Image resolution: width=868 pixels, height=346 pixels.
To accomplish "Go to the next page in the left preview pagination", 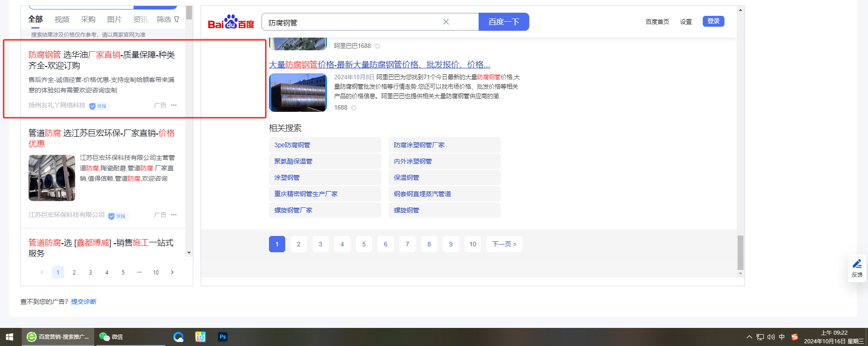I will pyautogui.click(x=172, y=272).
